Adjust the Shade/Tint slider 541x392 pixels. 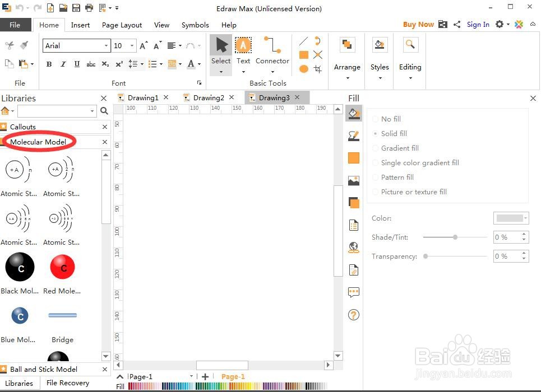coord(455,237)
